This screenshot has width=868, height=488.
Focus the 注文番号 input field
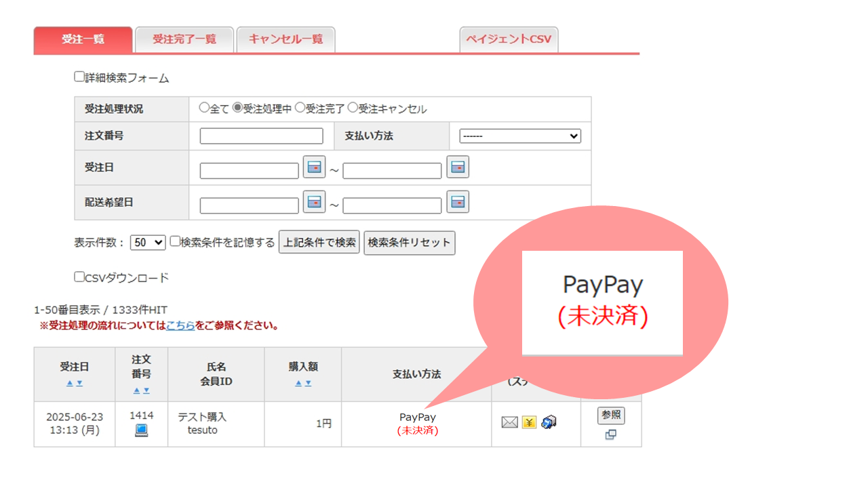pos(262,136)
